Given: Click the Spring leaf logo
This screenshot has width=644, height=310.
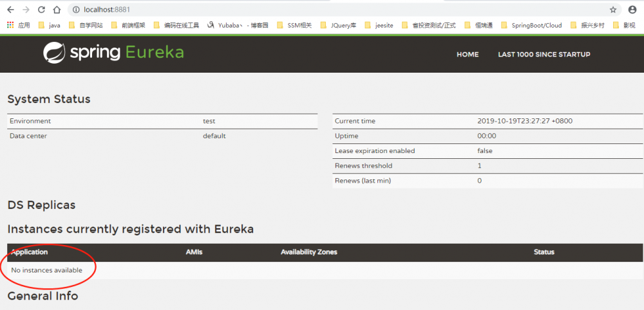Looking at the screenshot, I should [54, 53].
